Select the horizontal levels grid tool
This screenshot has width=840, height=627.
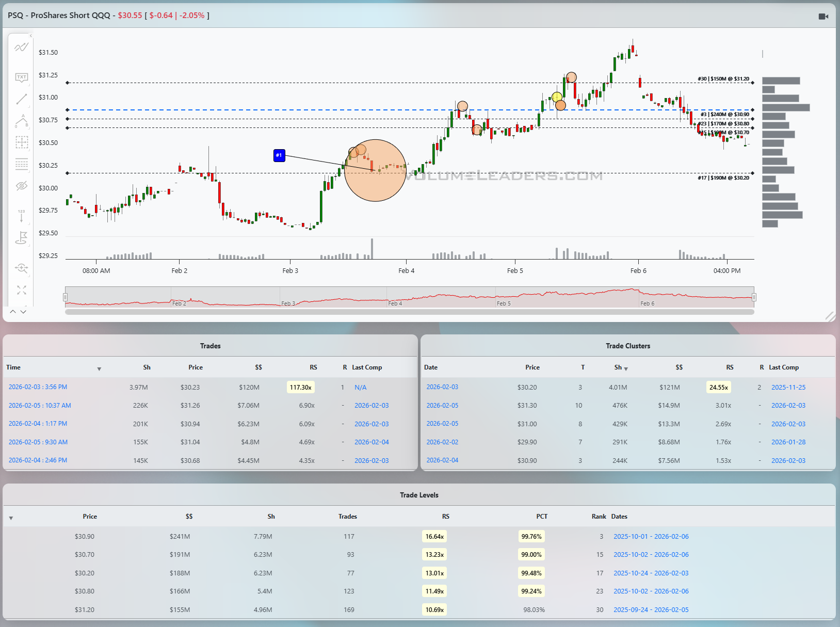(x=21, y=164)
